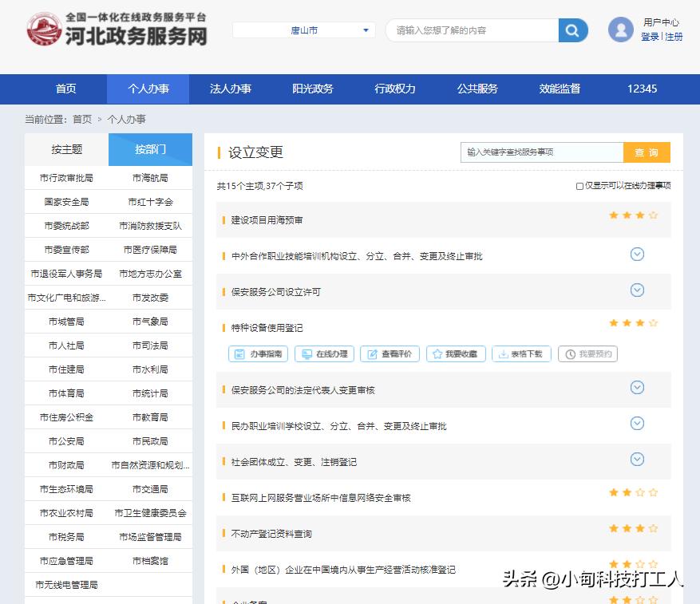Open the 个人办事 navigation menu
The image size is (700, 604).
pos(148,89)
